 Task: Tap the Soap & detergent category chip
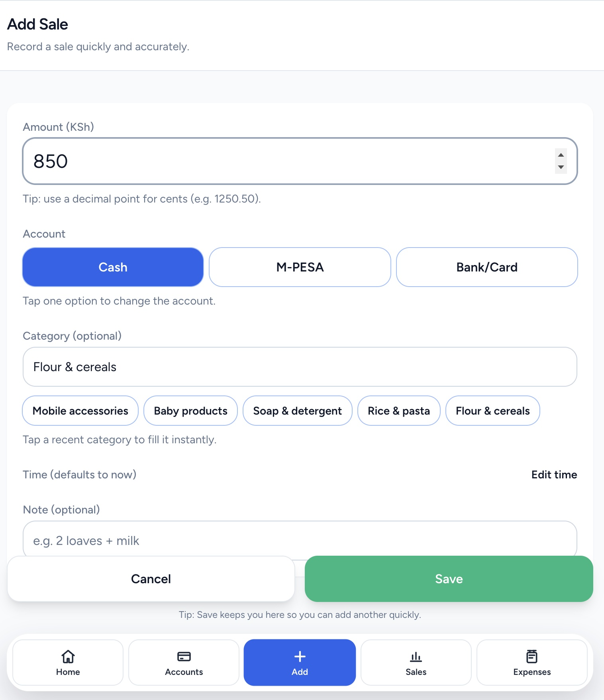pos(297,411)
